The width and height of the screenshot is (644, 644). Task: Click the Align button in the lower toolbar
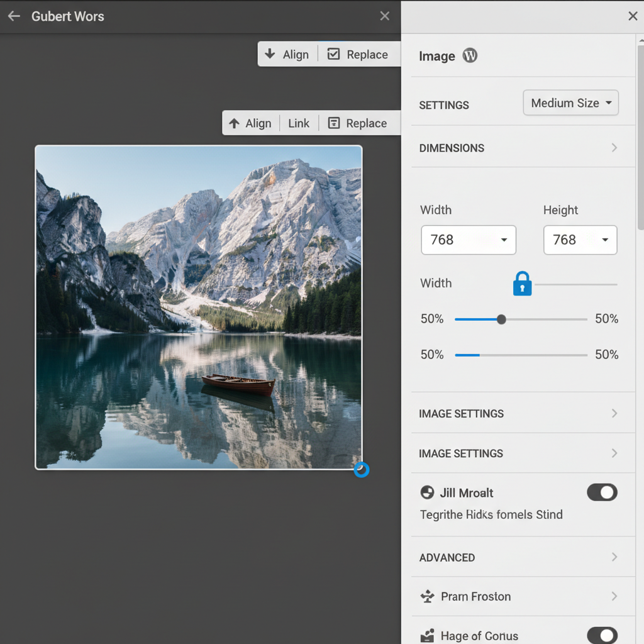coord(258,123)
